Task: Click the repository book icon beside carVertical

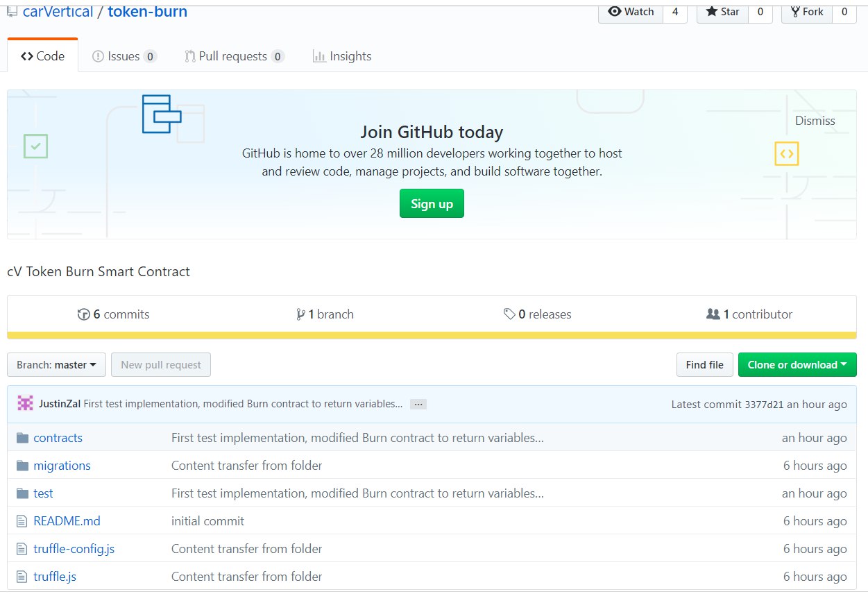Action: tap(12, 11)
